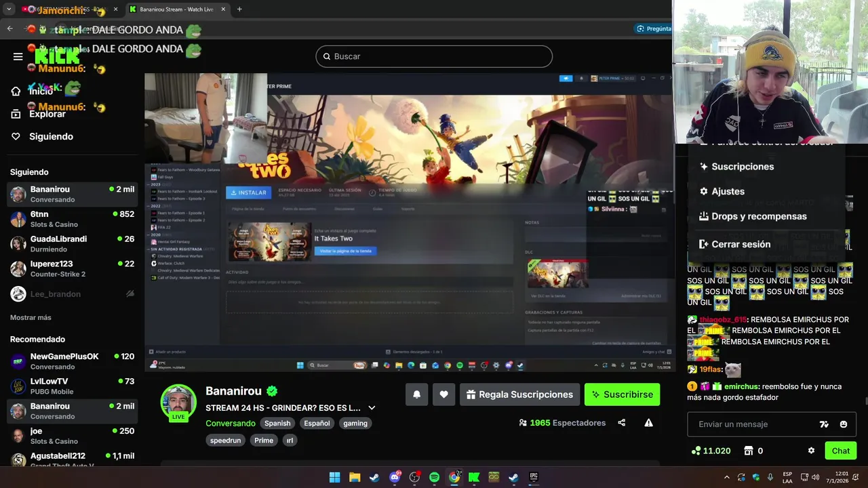
Task: Open the 11.020 channel points balance
Action: 711,451
